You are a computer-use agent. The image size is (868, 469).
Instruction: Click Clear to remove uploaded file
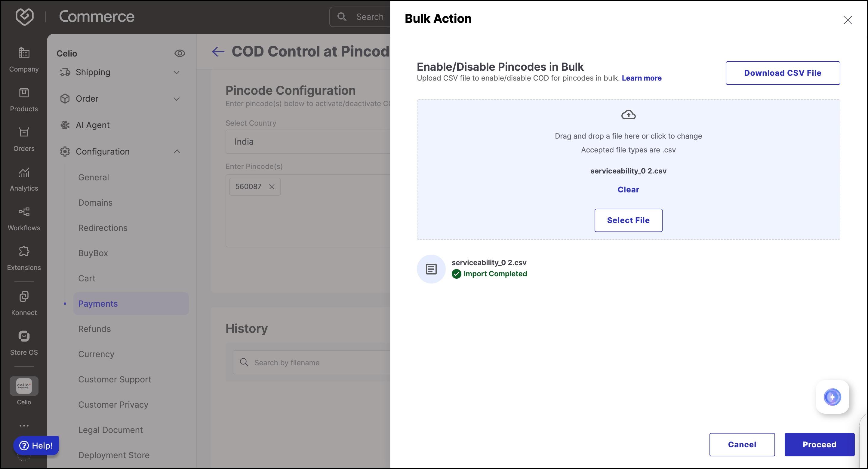pos(628,190)
